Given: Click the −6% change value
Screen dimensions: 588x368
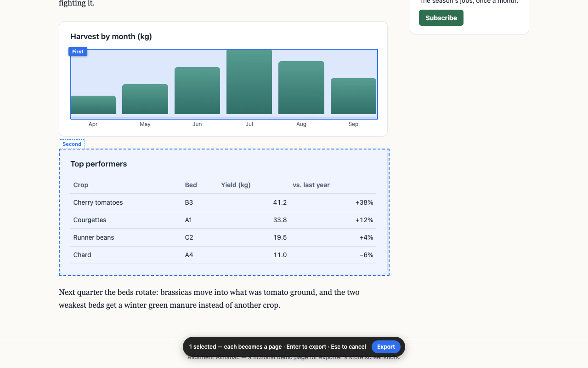Looking at the screenshot, I should pyautogui.click(x=366, y=255).
